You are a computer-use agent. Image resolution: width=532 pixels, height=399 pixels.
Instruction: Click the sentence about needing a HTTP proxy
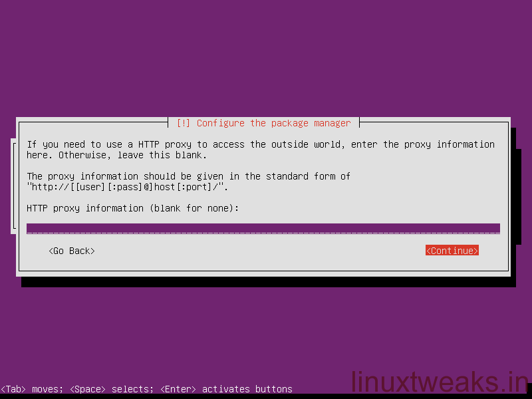point(261,149)
